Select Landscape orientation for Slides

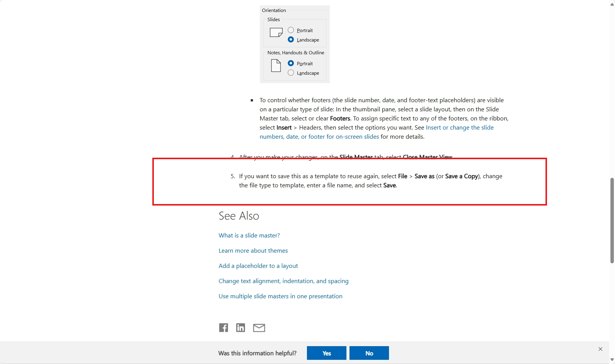tap(291, 39)
